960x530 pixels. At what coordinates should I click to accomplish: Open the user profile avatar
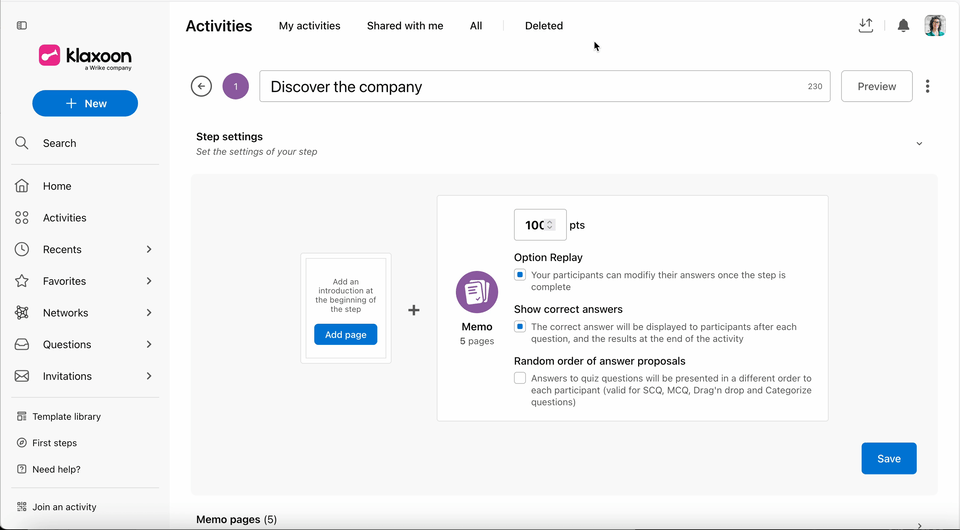(935, 26)
